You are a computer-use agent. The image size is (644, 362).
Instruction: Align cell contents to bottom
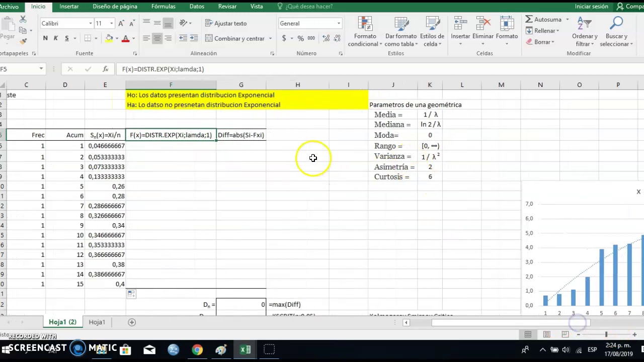point(168,23)
